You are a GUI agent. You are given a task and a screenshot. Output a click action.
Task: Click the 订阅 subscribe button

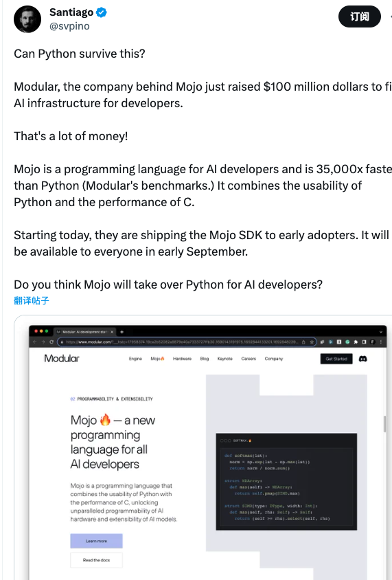pyautogui.click(x=360, y=16)
